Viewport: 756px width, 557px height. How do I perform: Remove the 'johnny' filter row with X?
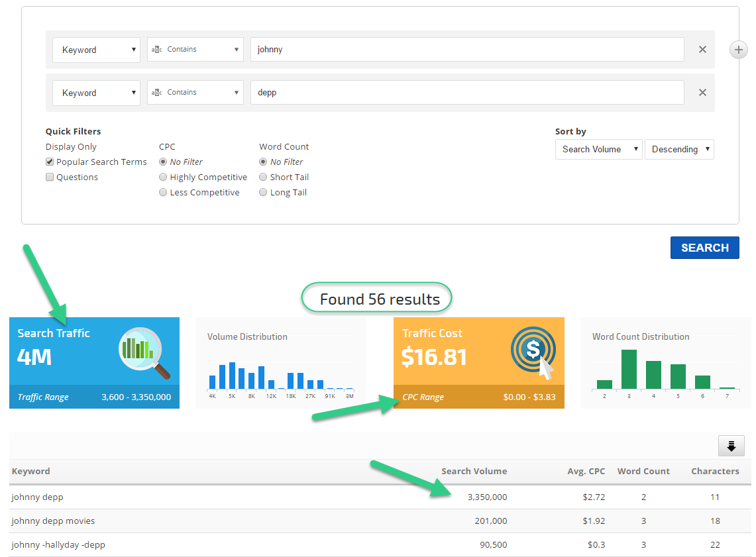[702, 50]
